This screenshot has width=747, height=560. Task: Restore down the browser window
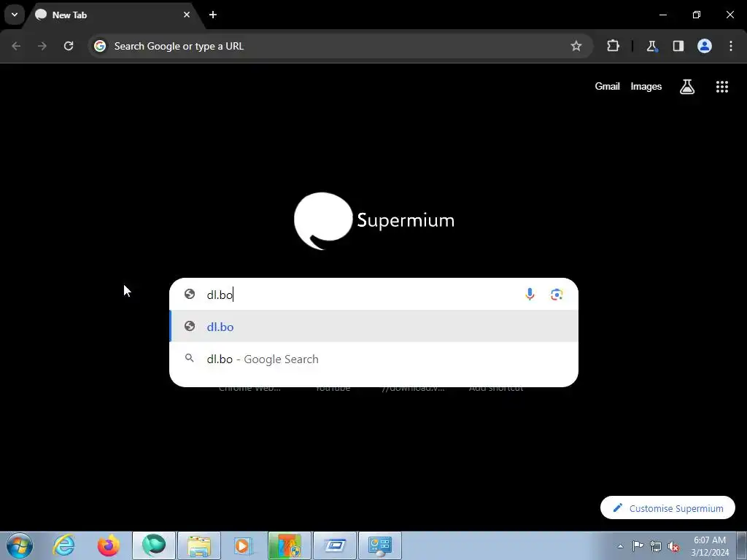click(697, 15)
